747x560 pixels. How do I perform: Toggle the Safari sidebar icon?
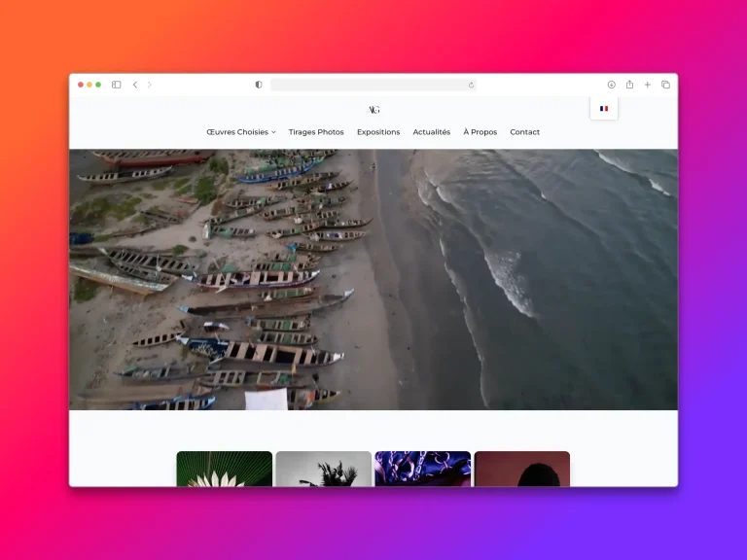(x=117, y=85)
